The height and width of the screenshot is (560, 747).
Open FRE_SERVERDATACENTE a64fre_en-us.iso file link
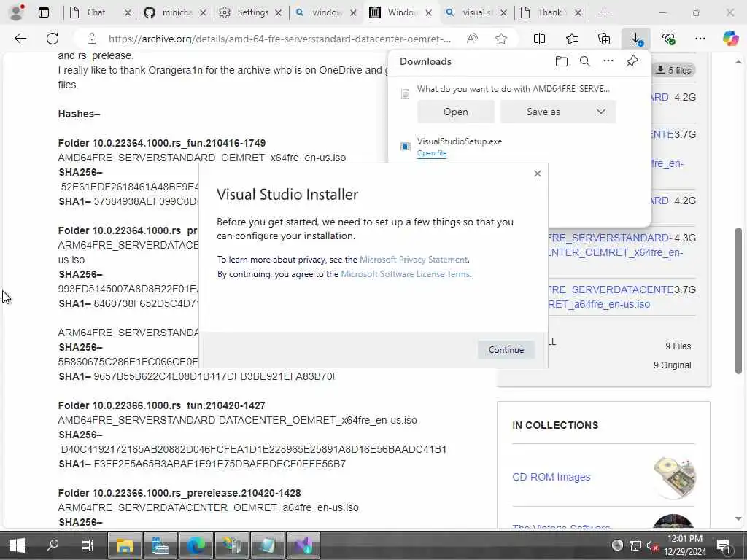[611, 297]
